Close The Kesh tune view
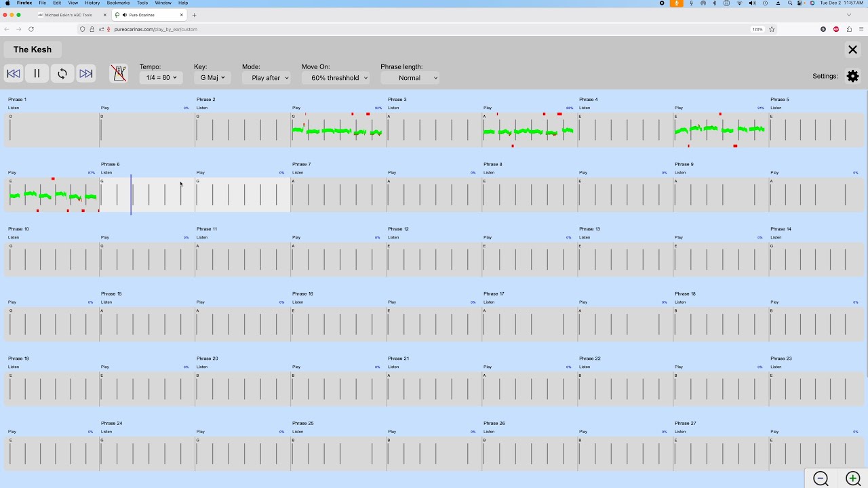Screen dimensions: 868x488 [x=852, y=49]
